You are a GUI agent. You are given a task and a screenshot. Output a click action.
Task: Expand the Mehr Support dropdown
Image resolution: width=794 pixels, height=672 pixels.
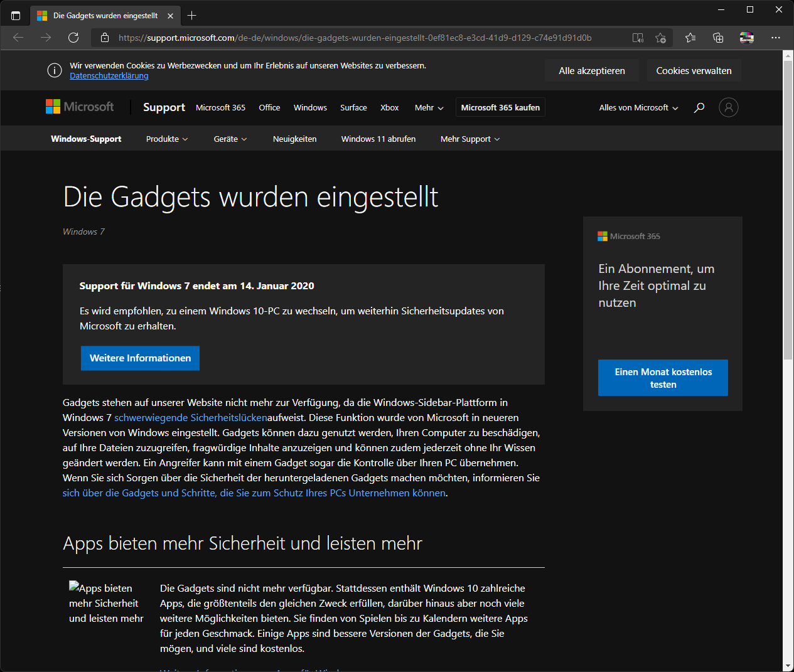pos(470,139)
